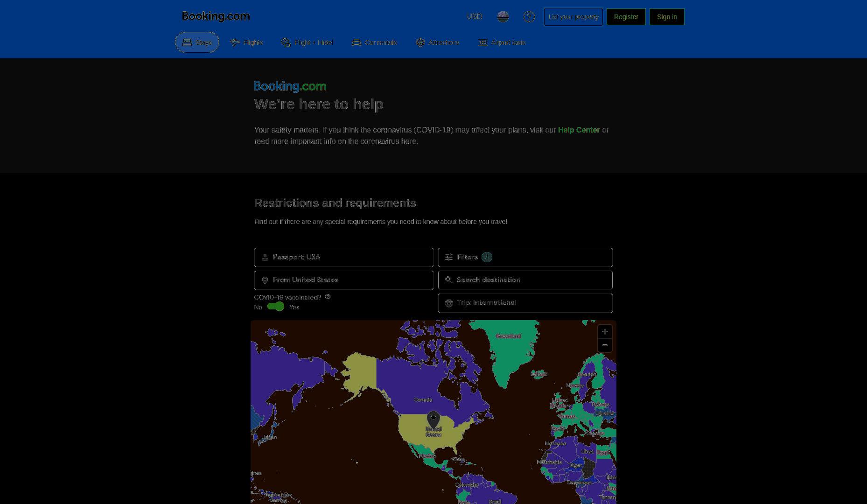Click List your property button
Screen dimensions: 867x504
[x=573, y=17]
